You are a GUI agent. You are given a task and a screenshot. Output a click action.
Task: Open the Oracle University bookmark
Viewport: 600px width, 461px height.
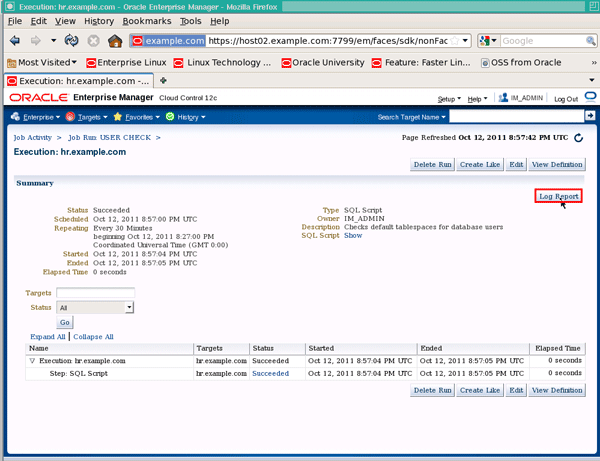323,62
